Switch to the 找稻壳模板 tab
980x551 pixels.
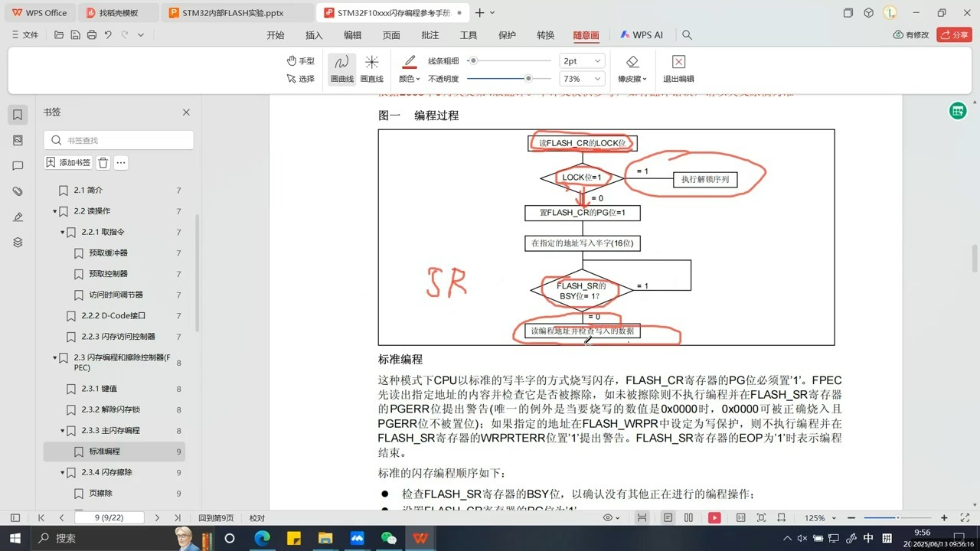[x=119, y=13]
